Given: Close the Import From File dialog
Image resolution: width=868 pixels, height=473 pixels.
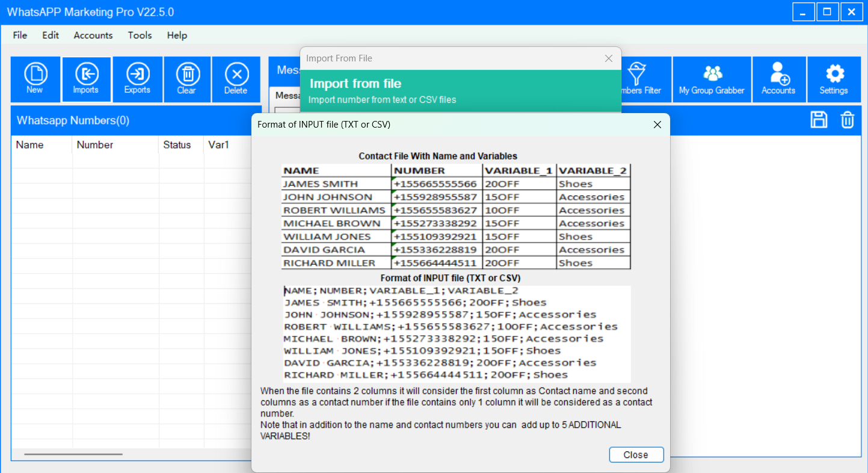Looking at the screenshot, I should click(608, 58).
